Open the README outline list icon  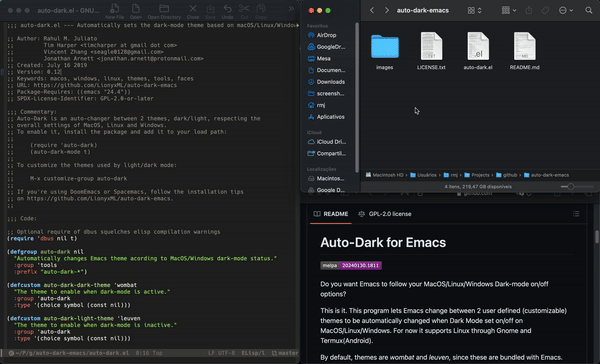coord(576,214)
